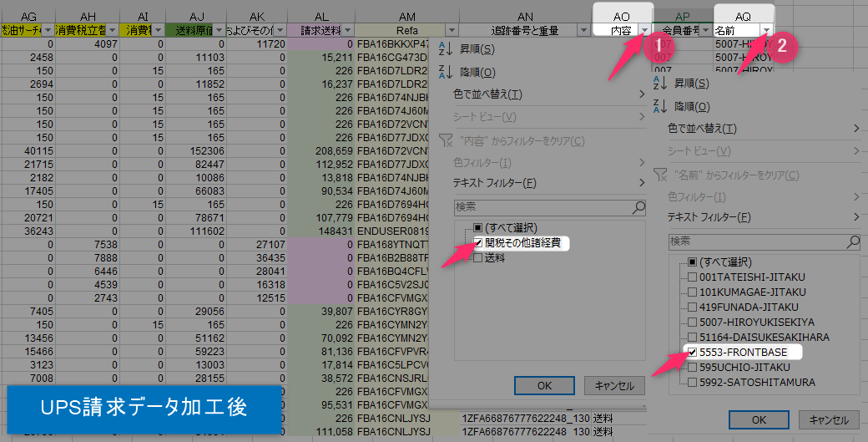Click descending sort icon in 内容 filter menu
Screen dimensions: 868x442
tap(445, 72)
